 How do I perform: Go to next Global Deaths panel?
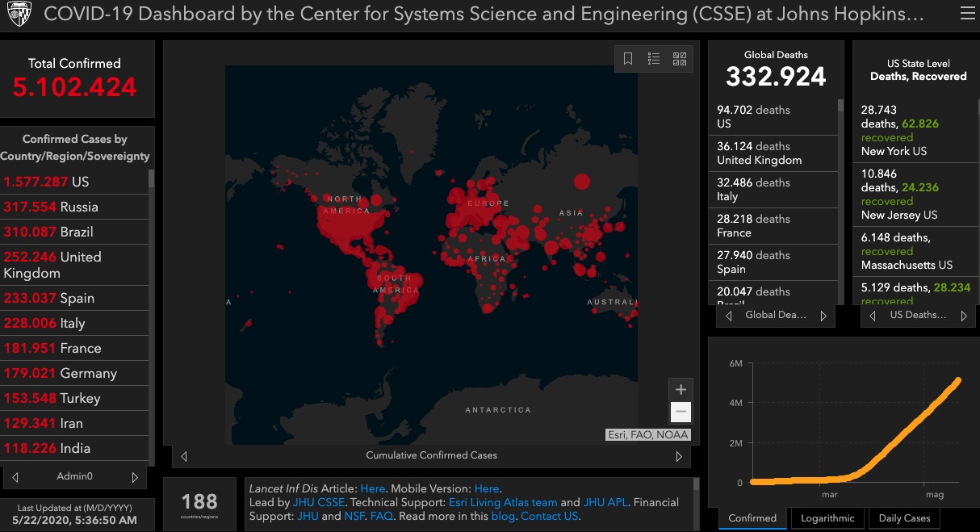click(823, 316)
